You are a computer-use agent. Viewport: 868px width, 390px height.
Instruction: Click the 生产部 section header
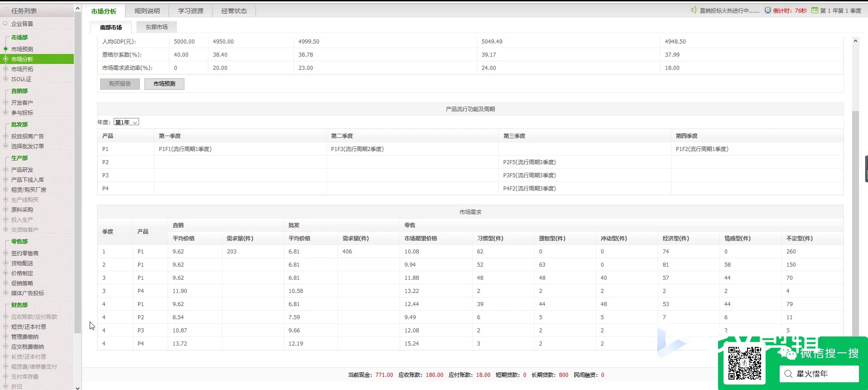(x=19, y=158)
